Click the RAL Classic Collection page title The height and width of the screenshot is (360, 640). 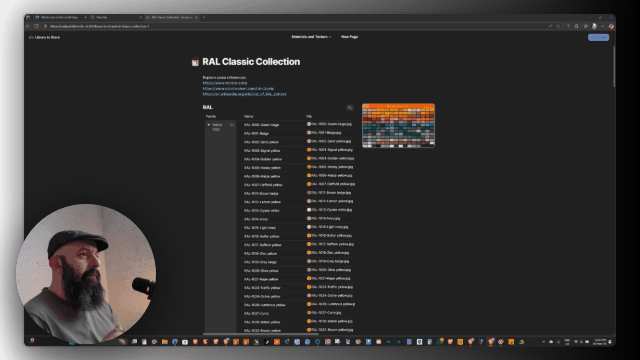(x=251, y=62)
